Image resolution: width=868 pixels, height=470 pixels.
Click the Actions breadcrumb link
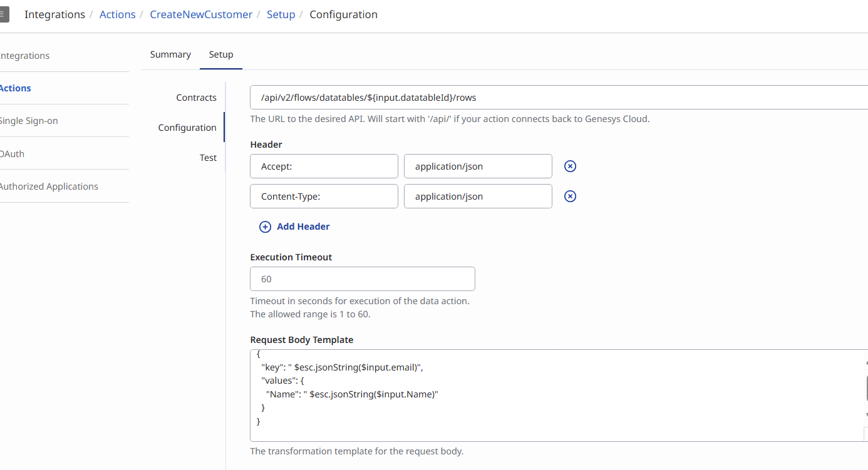117,14
